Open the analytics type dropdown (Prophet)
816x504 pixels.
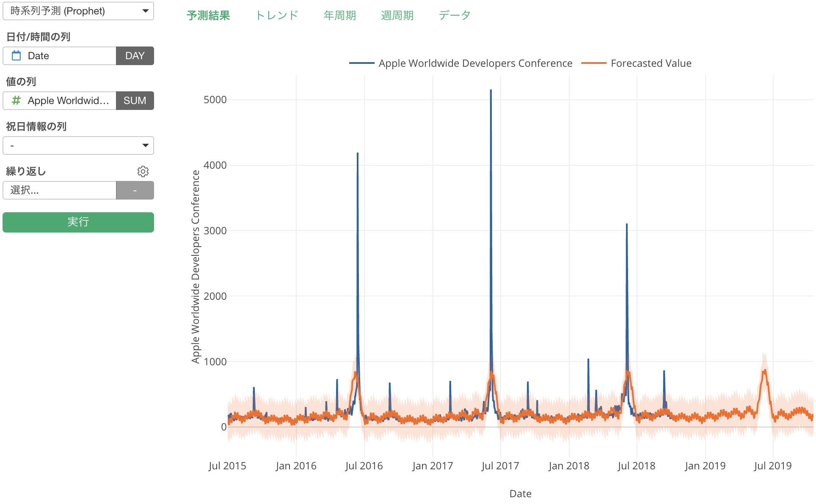pos(78,11)
